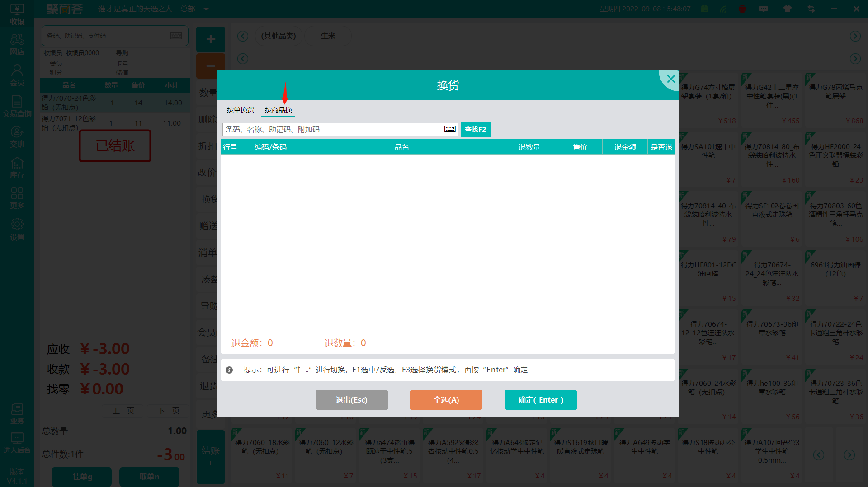868x487 pixels.
Task: Click the sync arrows icon in title bar
Action: [811, 9]
